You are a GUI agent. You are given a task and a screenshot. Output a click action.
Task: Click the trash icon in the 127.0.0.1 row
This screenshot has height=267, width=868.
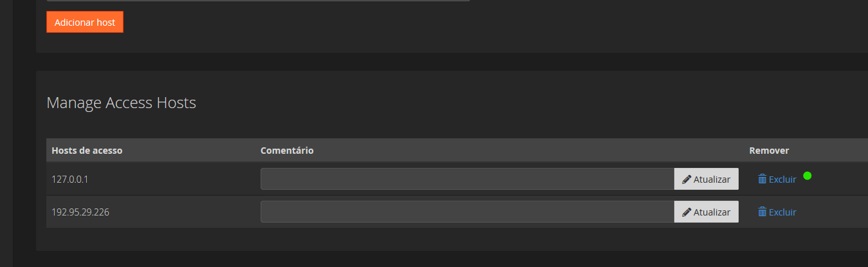coord(762,179)
